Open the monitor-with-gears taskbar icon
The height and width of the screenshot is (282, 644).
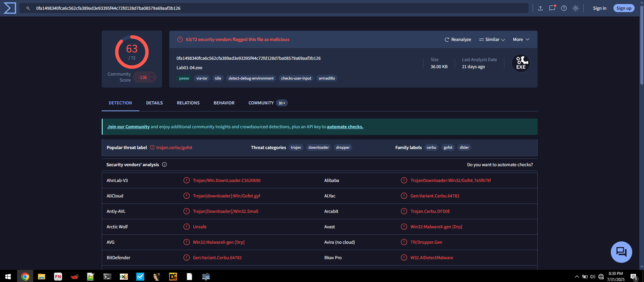point(206,277)
